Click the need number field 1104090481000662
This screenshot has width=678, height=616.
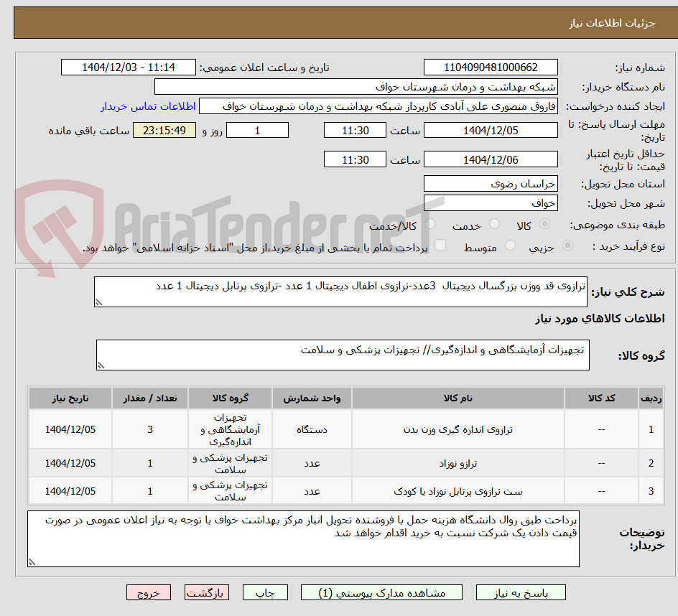pyautogui.click(x=491, y=67)
